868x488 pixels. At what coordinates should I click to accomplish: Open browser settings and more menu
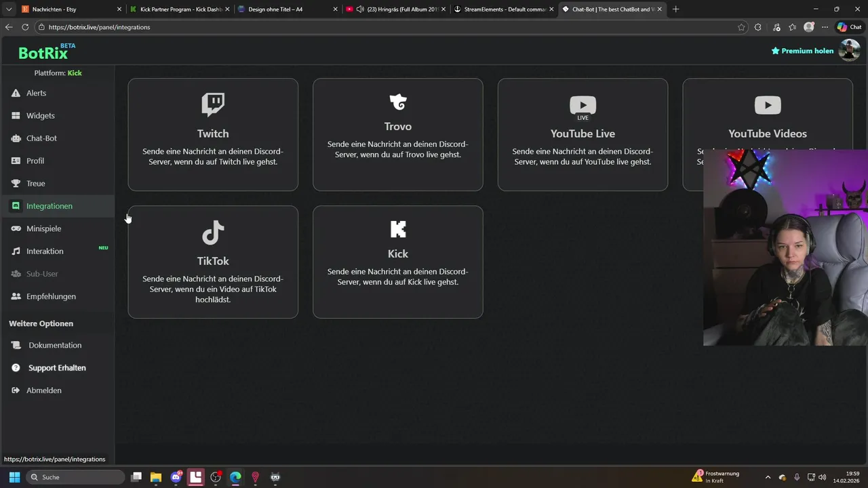point(825,27)
